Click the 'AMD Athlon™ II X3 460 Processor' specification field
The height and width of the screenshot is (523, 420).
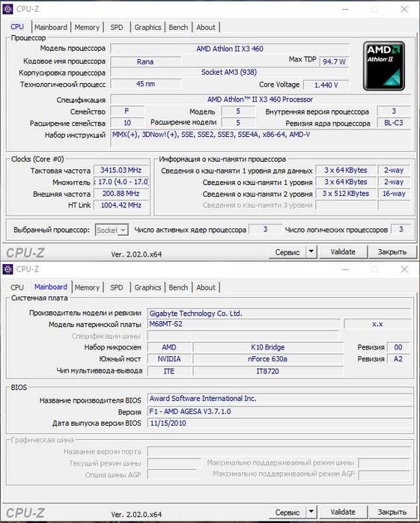261,100
